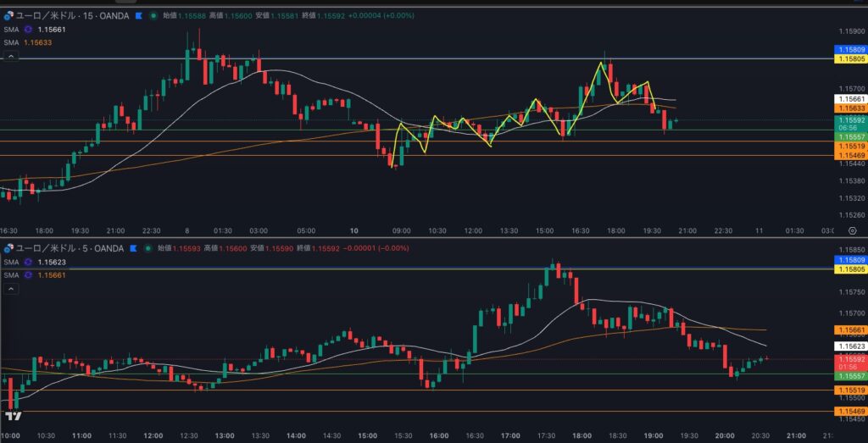Click the orange 1.15469 price label on bottom chart
The width and height of the screenshot is (868, 443).
point(851,411)
